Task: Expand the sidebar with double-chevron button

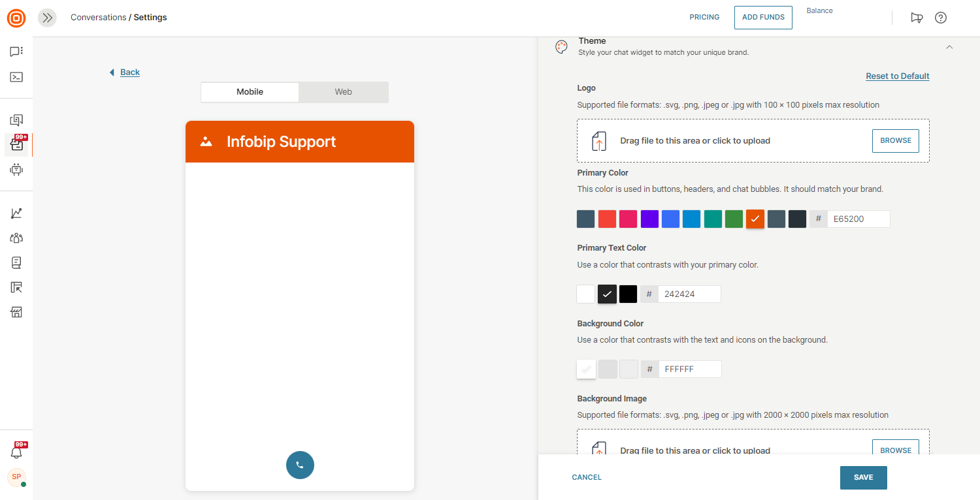Action: click(47, 18)
